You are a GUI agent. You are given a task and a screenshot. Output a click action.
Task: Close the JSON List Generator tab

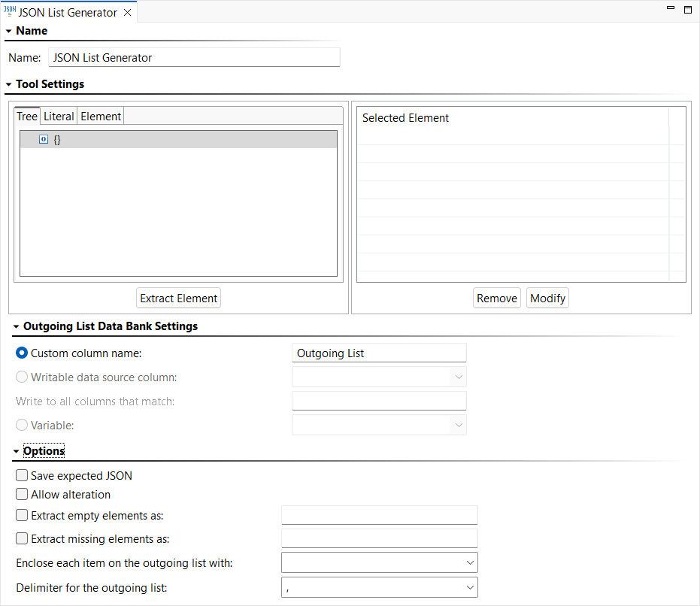[x=128, y=13]
